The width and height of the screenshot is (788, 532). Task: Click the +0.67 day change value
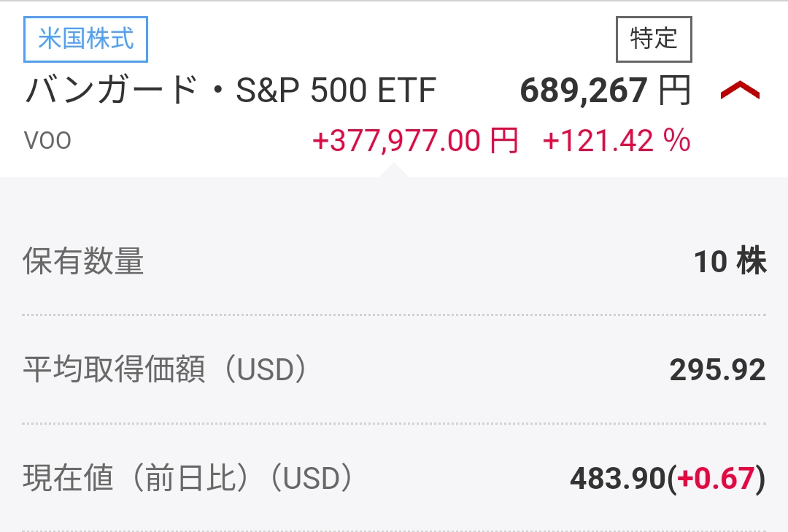pos(716,478)
